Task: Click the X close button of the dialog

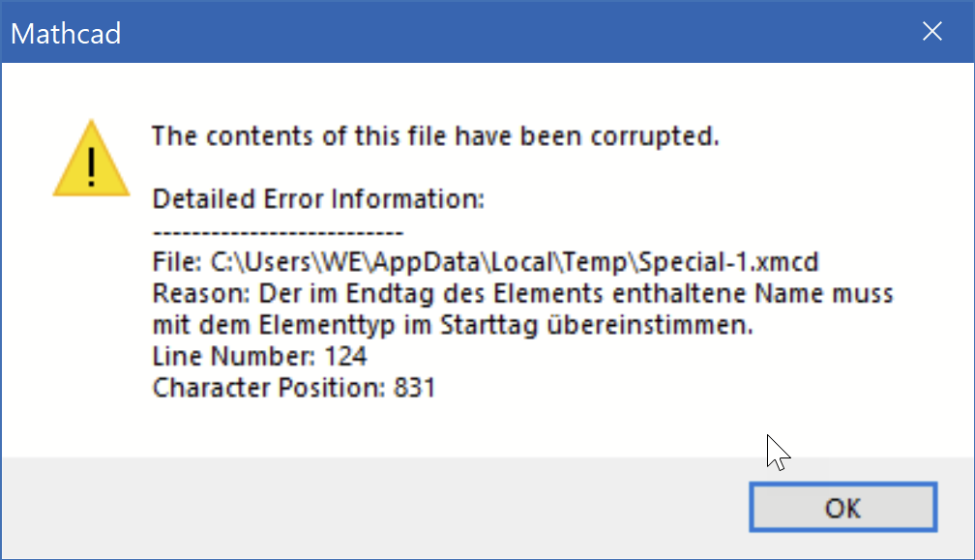Action: [x=931, y=30]
